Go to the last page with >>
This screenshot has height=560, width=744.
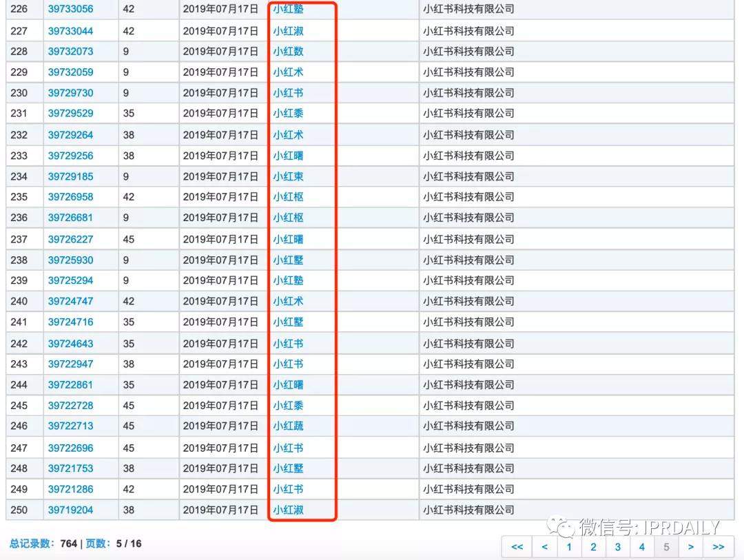719,547
